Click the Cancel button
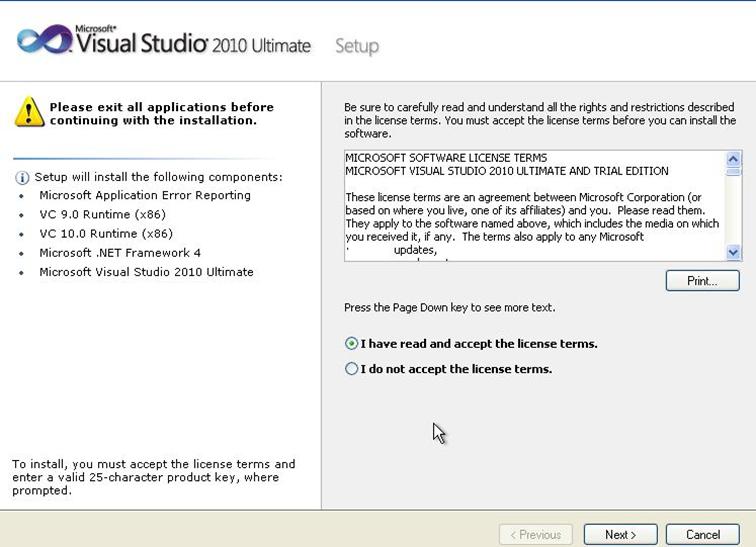The width and height of the screenshot is (756, 547). tap(702, 534)
